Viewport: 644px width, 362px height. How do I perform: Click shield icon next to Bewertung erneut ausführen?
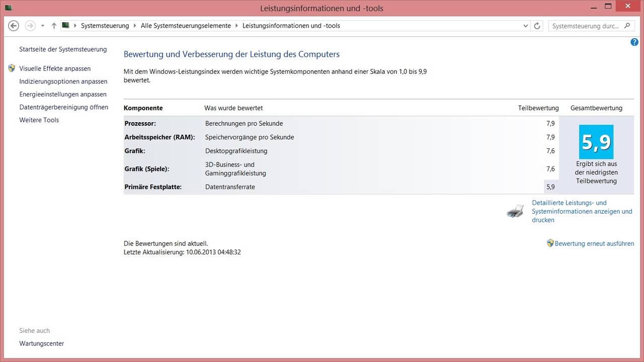tap(550, 243)
